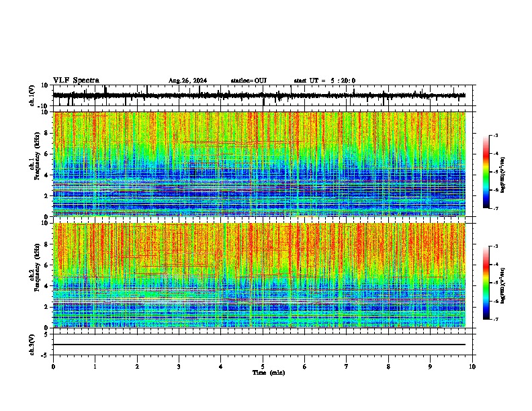Click the time axis tick label "2"
The height and width of the screenshot is (411, 532).
(137, 367)
